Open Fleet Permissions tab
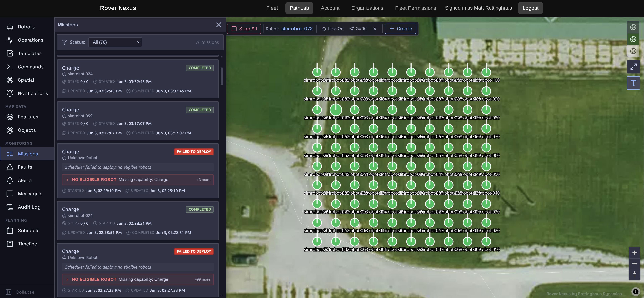 click(415, 8)
